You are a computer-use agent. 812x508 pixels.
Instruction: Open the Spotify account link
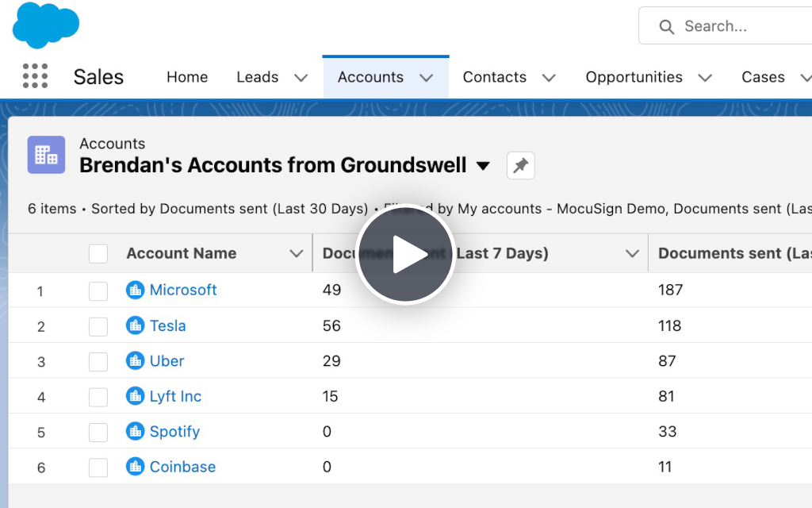[x=174, y=432]
